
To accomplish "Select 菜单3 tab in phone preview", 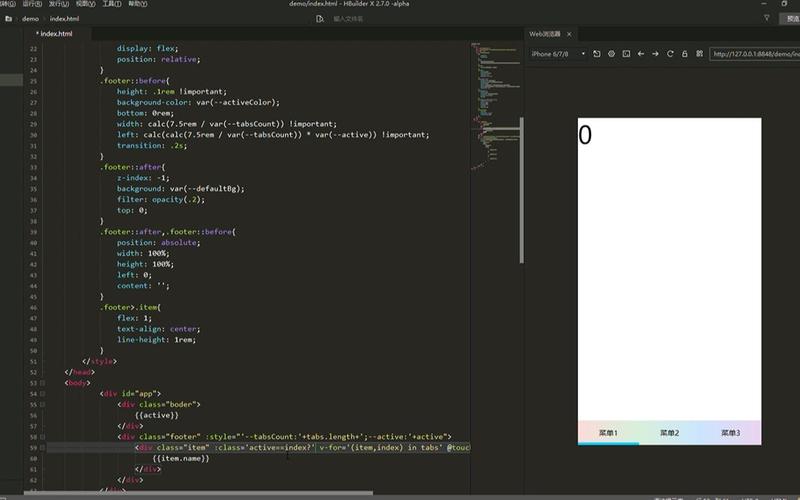I will pos(731,433).
